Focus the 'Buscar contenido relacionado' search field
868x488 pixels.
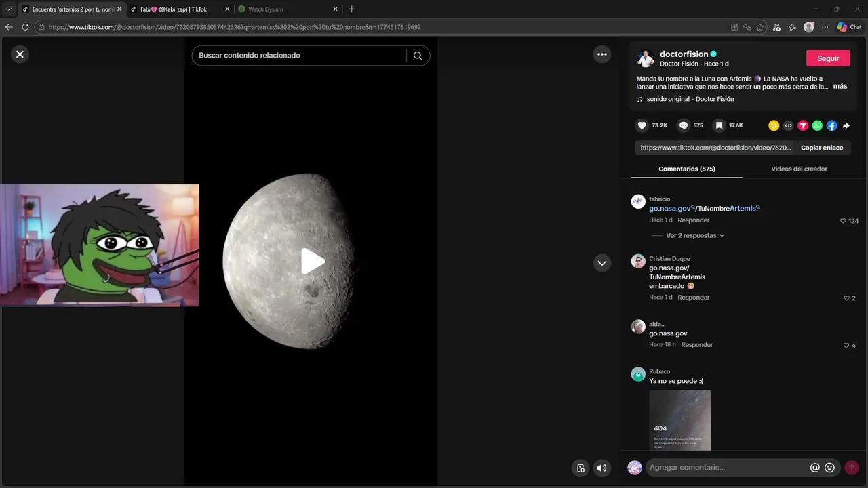coord(298,56)
